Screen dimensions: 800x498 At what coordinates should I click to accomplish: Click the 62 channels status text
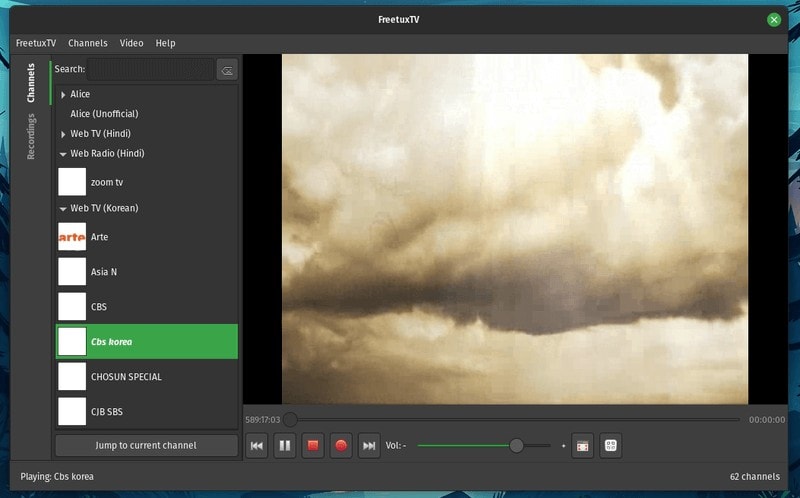[755, 477]
